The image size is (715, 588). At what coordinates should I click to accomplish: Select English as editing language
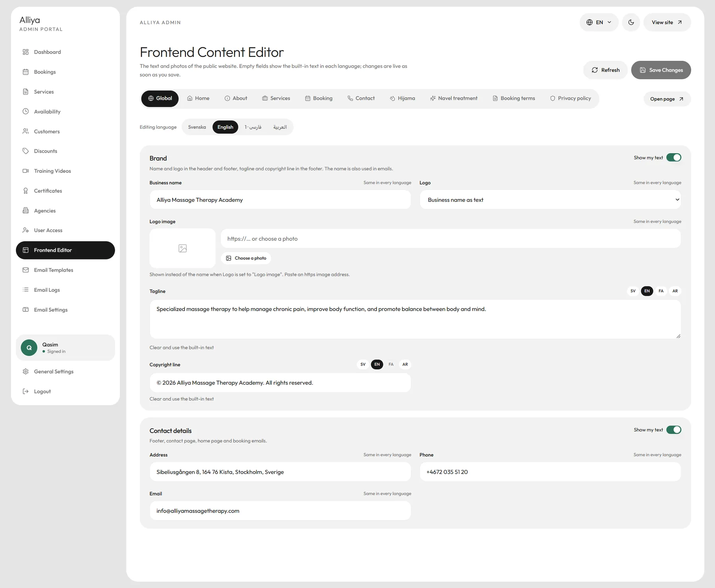click(225, 127)
